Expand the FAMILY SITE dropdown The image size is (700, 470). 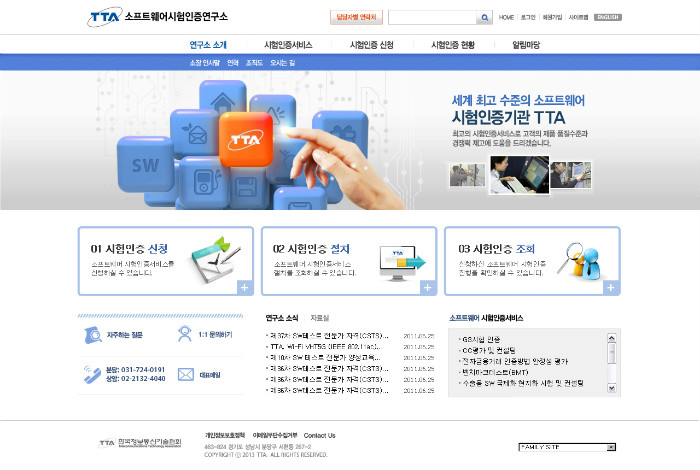coord(567,447)
